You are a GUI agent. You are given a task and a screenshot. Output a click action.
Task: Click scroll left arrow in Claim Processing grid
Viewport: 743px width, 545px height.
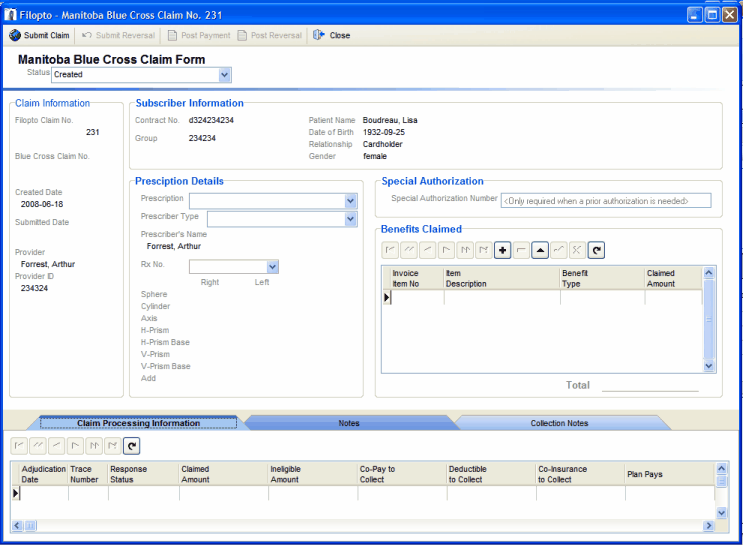coord(17,525)
